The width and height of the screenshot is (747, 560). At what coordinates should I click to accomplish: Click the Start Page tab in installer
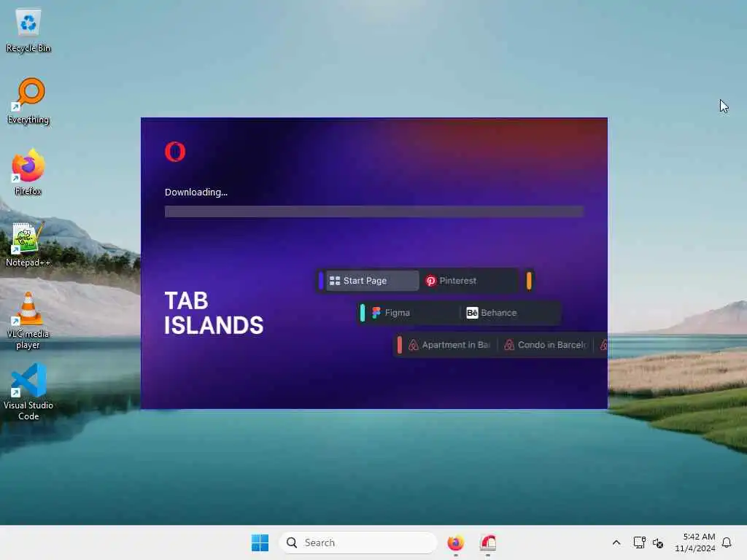372,281
